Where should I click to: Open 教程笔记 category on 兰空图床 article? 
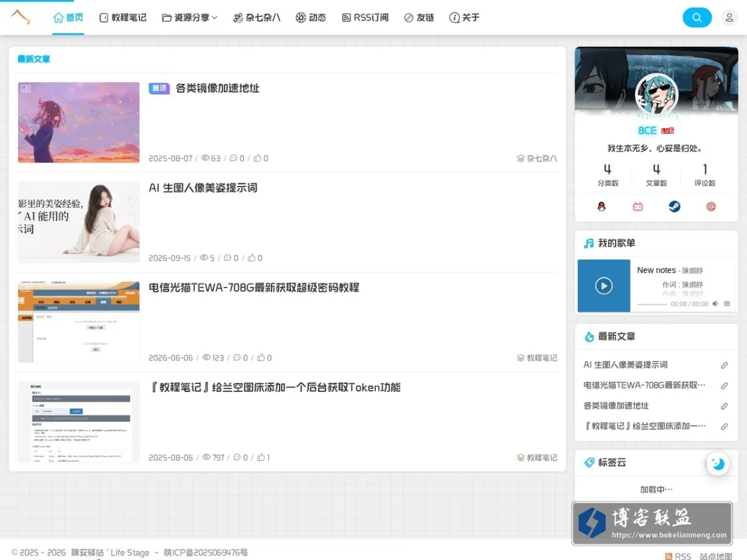tap(537, 457)
